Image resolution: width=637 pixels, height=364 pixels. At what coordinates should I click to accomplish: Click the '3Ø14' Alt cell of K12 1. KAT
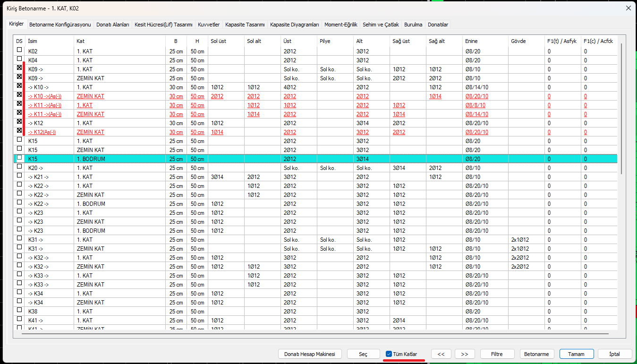362,123
